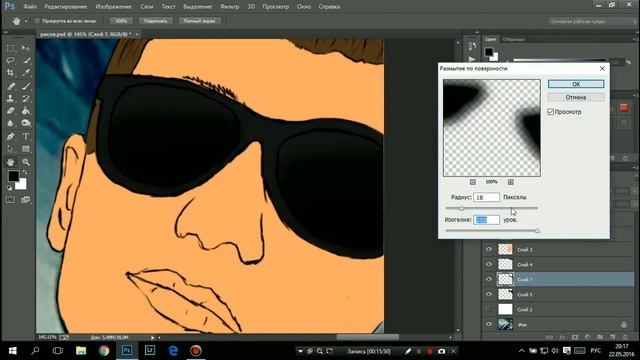Screen dimensions: 640x360
Task: Select the Blur tool
Action: [x=11, y=123]
